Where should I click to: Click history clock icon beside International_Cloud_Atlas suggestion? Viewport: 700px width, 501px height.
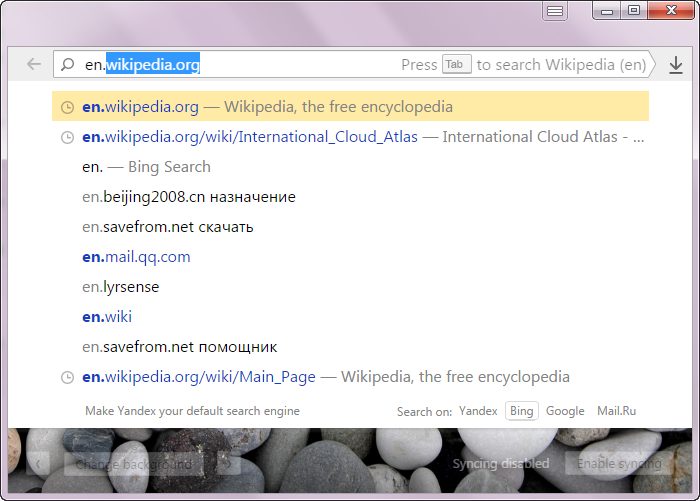67,137
